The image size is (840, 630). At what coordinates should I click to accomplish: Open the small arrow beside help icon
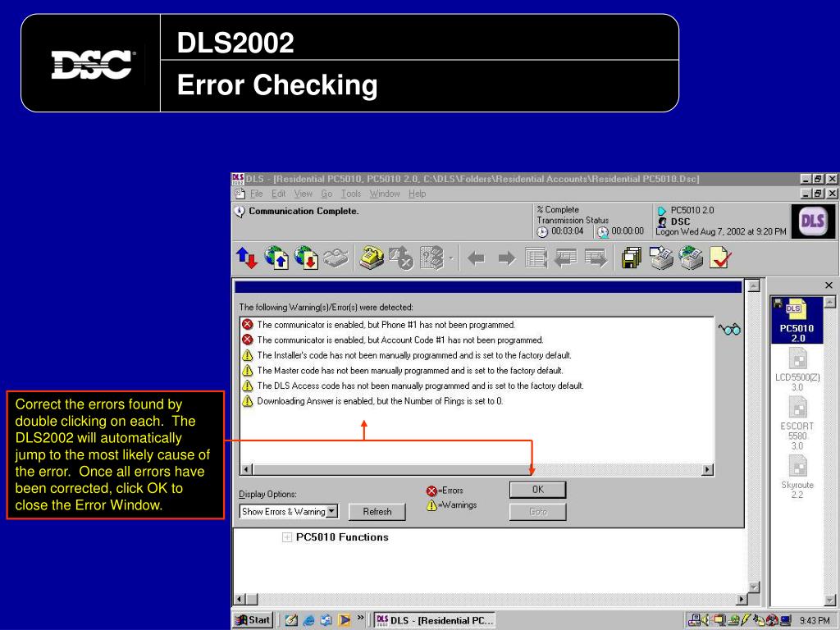tap(451, 258)
